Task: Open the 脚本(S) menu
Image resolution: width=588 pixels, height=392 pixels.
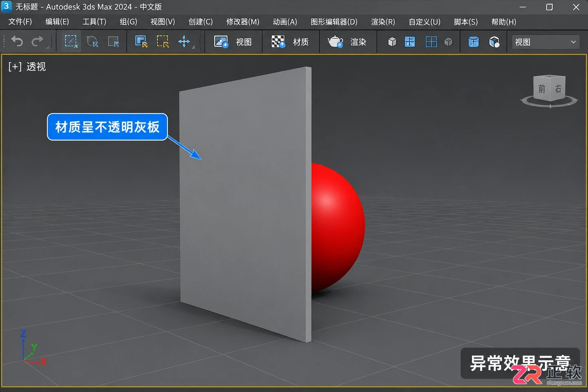Action: tap(466, 22)
